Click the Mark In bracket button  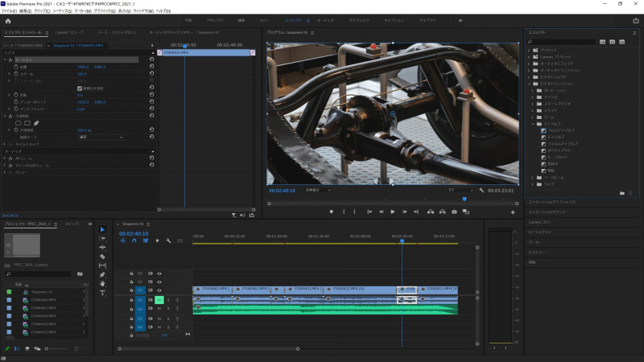(344, 212)
